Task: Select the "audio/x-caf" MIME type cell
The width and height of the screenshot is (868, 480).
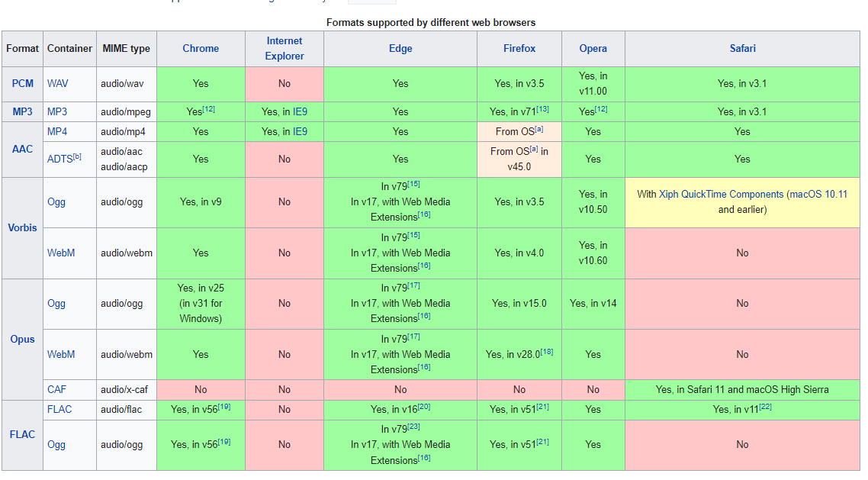Action: click(x=127, y=390)
